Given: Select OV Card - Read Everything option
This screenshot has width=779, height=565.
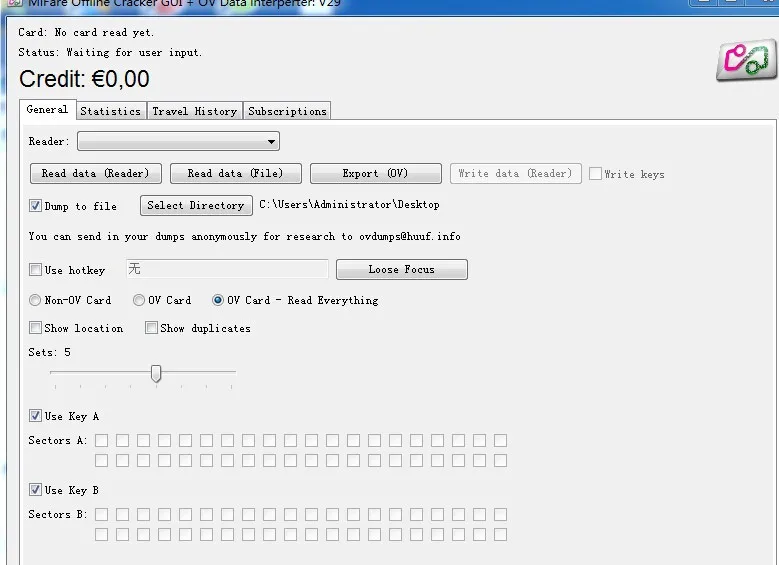Looking at the screenshot, I should (218, 300).
